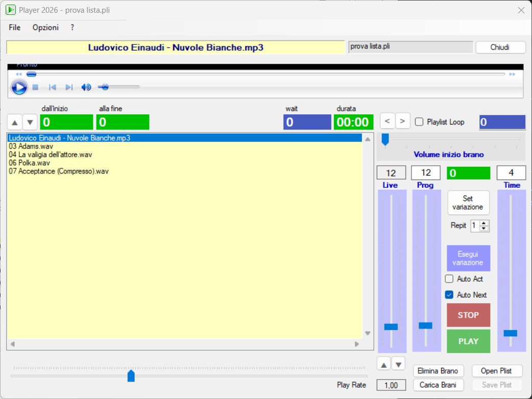Viewport: 532px width, 399px height.
Task: Open the Opzioni menu
Action: [45, 28]
